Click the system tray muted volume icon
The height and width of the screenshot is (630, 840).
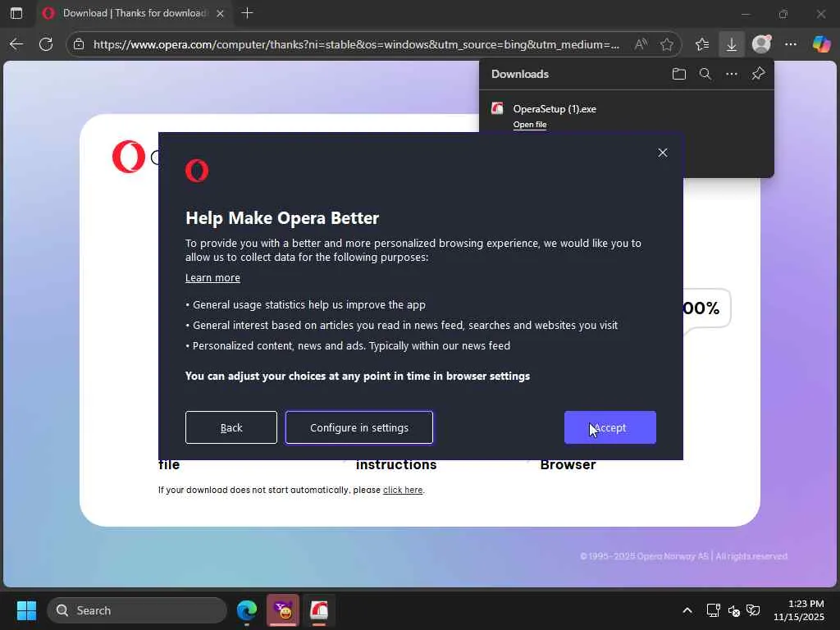(734, 610)
